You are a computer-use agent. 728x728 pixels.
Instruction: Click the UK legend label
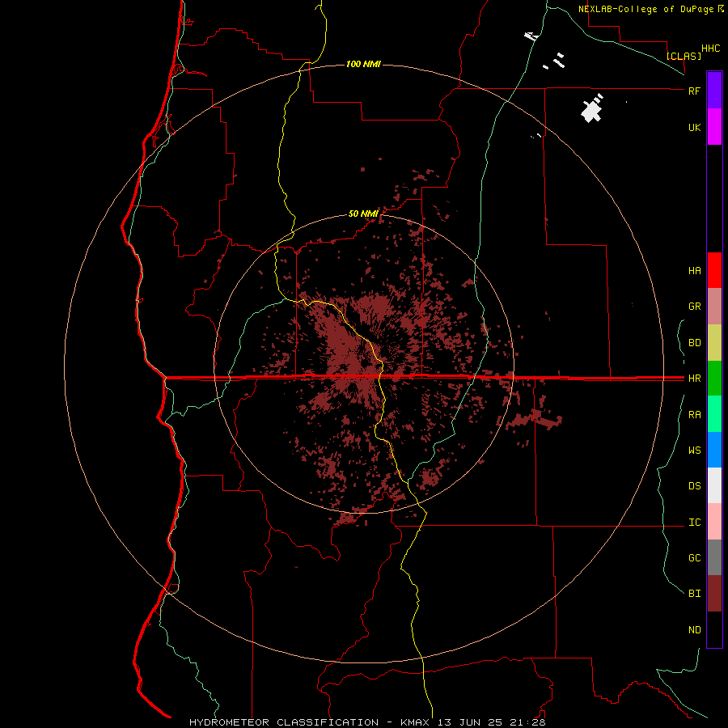(694, 127)
